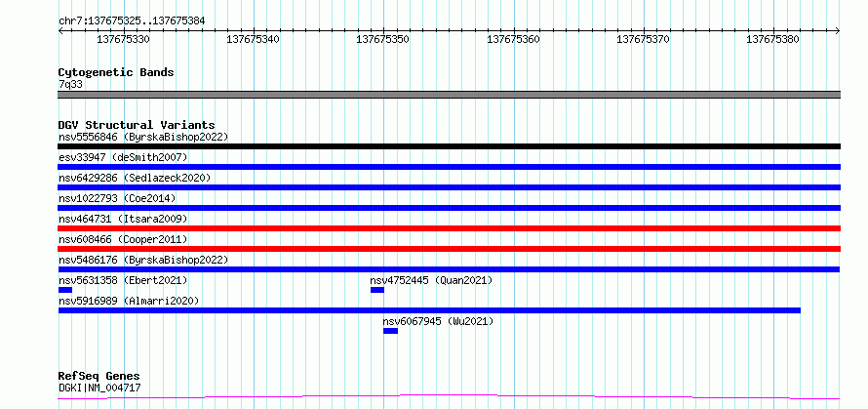Click the RefSeq Genes track heading
This screenshot has width=868, height=409.
[x=99, y=376]
